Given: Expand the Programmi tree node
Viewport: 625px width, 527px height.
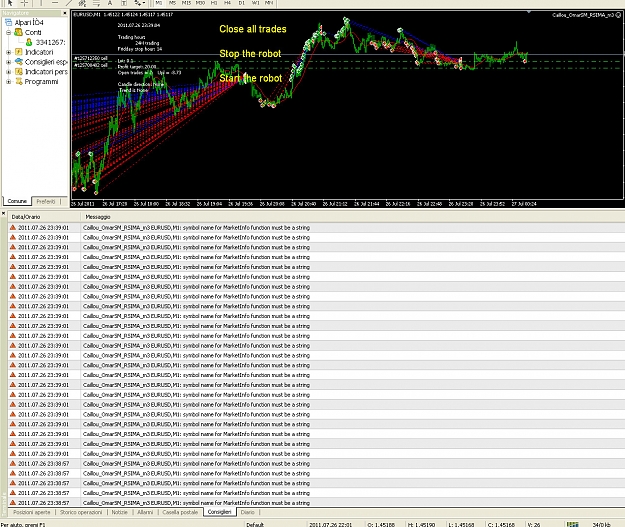Looking at the screenshot, I should tap(8, 82).
